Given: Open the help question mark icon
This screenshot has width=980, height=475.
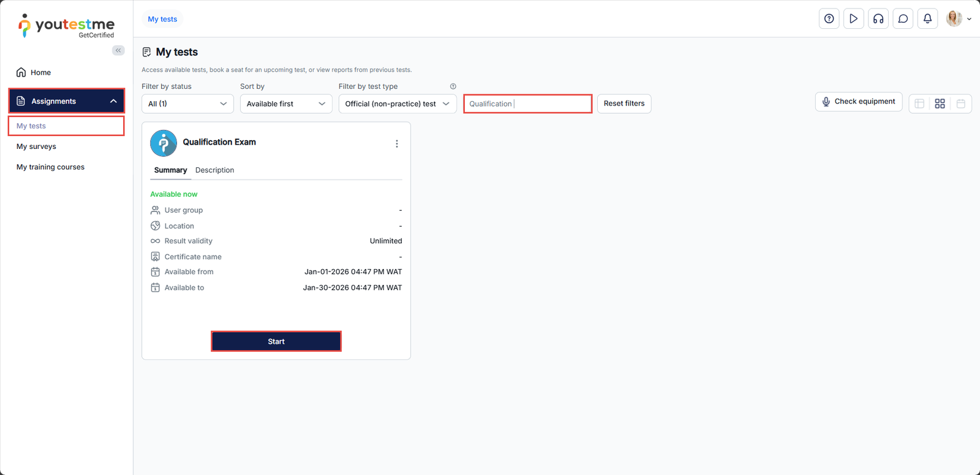Looking at the screenshot, I should (x=829, y=19).
